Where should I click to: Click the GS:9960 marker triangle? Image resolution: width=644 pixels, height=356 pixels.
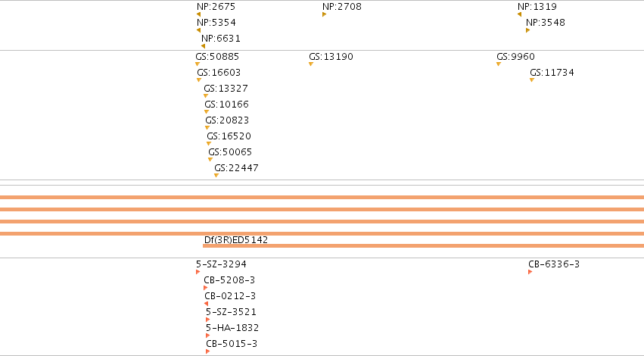[499, 64]
